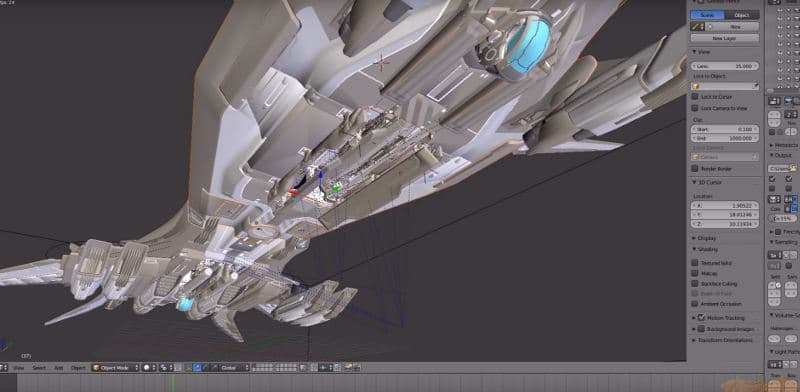
Task: Collapse the Output panel in properties
Action: click(771, 155)
